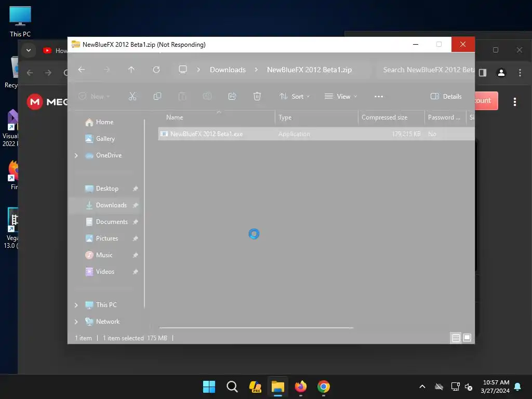
Task: Go forward in Chrome browser
Action: tap(48, 73)
